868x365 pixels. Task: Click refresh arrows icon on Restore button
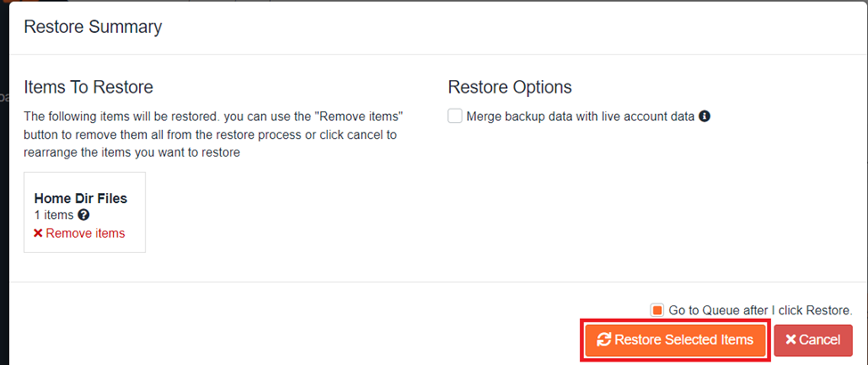(604, 340)
